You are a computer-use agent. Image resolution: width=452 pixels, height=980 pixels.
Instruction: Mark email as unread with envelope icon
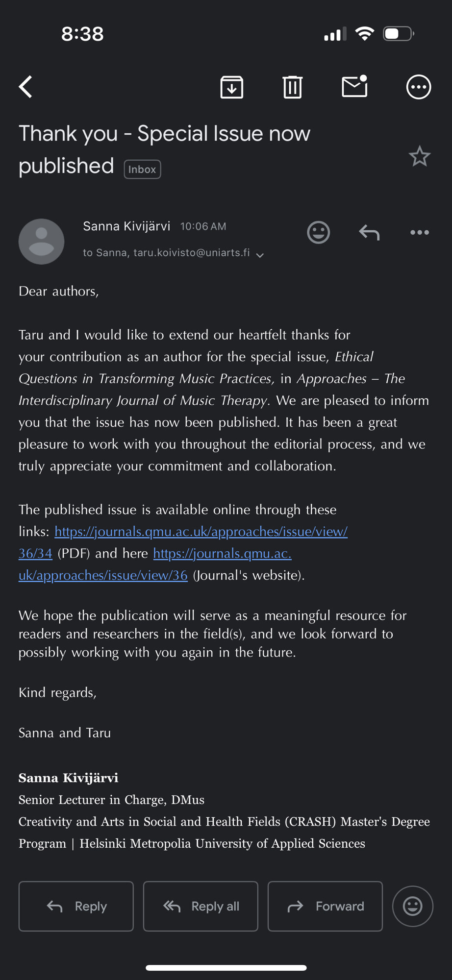[354, 87]
